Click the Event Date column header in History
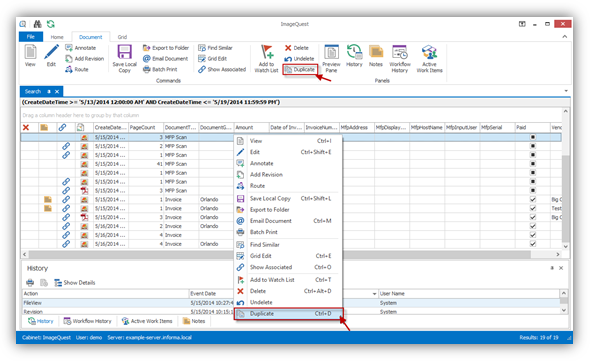The width and height of the screenshot is (590, 361). (203, 294)
